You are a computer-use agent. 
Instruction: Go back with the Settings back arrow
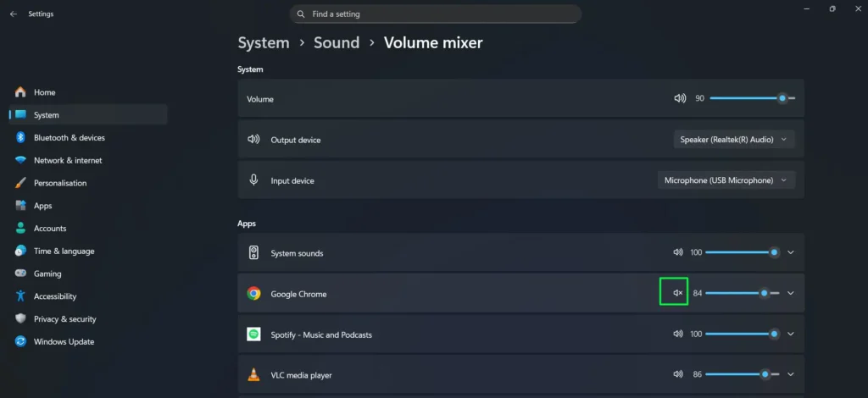click(14, 14)
